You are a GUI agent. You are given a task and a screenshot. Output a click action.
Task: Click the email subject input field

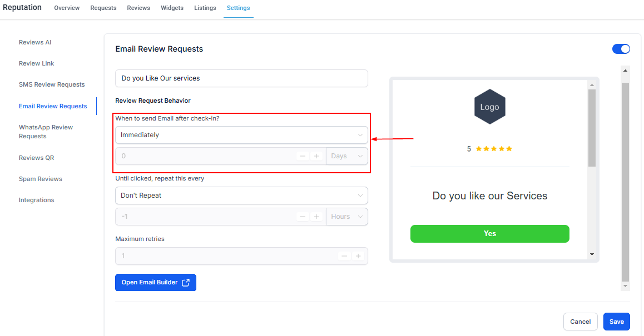click(x=241, y=78)
